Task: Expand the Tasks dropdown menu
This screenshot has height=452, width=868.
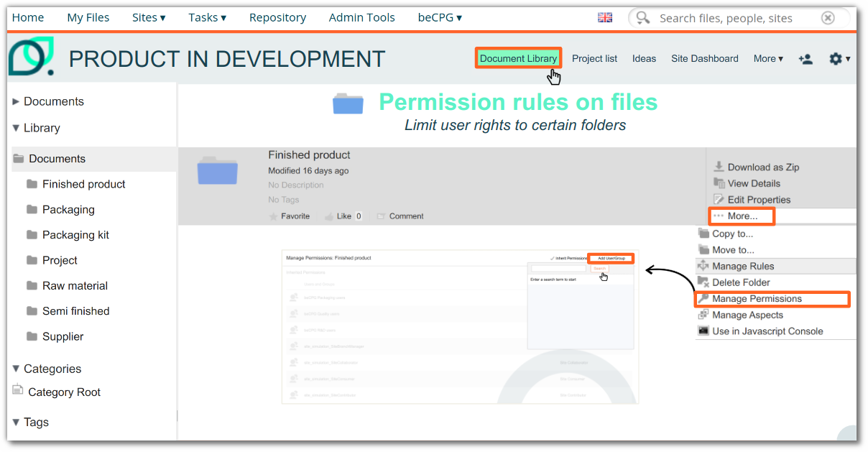Action: tap(207, 18)
